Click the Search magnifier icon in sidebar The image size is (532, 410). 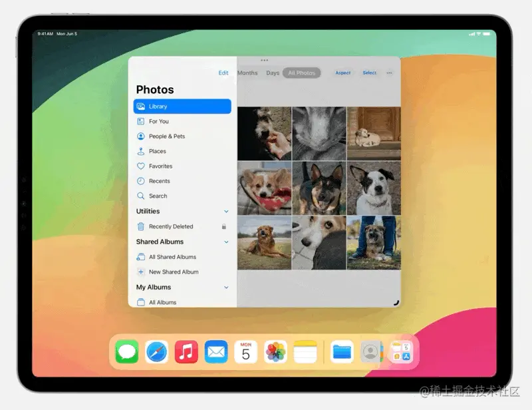pyautogui.click(x=140, y=196)
